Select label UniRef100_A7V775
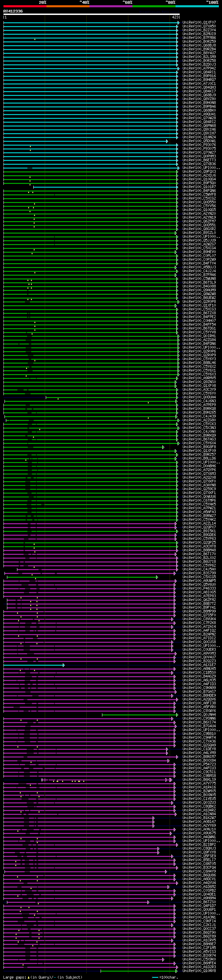The image size is (222, 980). coord(199,783)
